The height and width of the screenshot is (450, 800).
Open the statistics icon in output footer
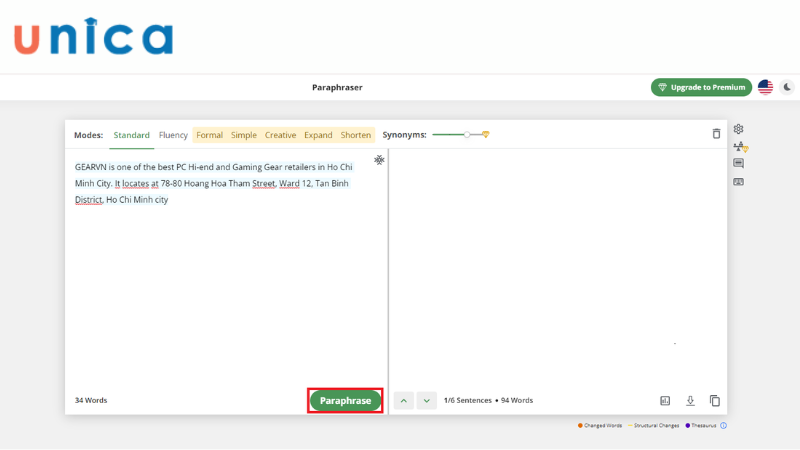(x=665, y=400)
